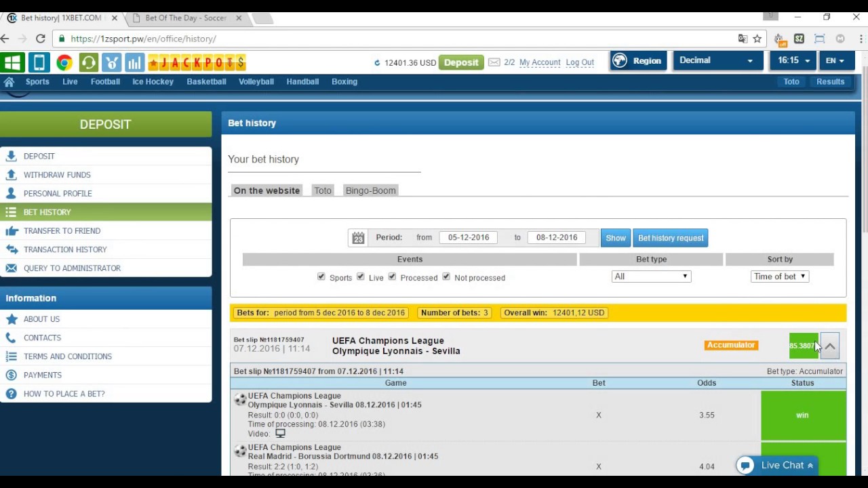Click the Show button
This screenshot has width=868, height=488.
[x=616, y=238]
